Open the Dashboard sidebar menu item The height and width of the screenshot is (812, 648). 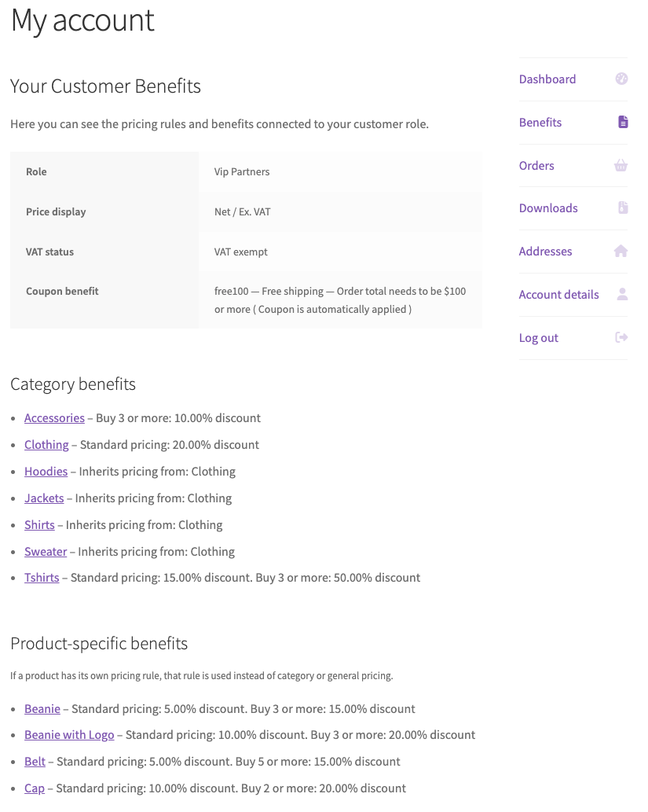tap(547, 79)
